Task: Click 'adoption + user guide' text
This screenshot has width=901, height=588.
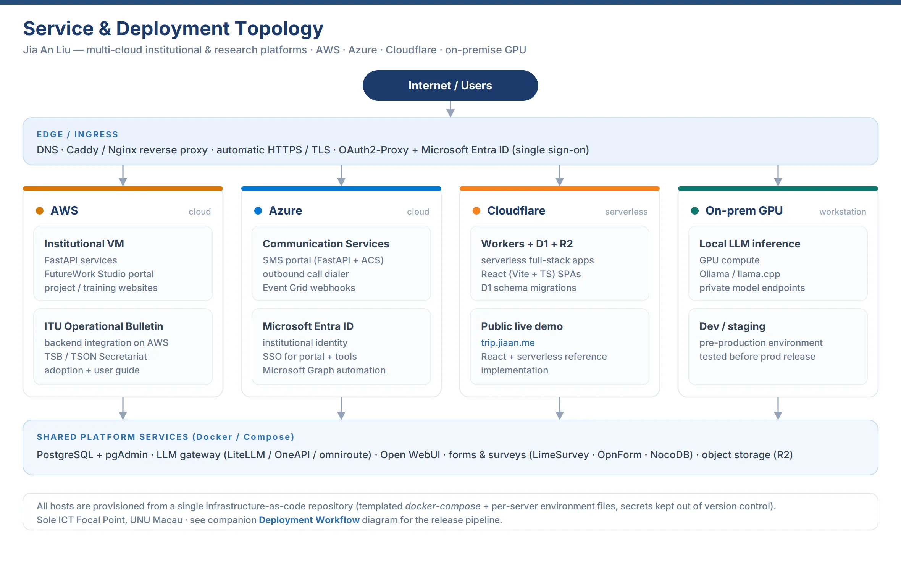Action: click(92, 370)
